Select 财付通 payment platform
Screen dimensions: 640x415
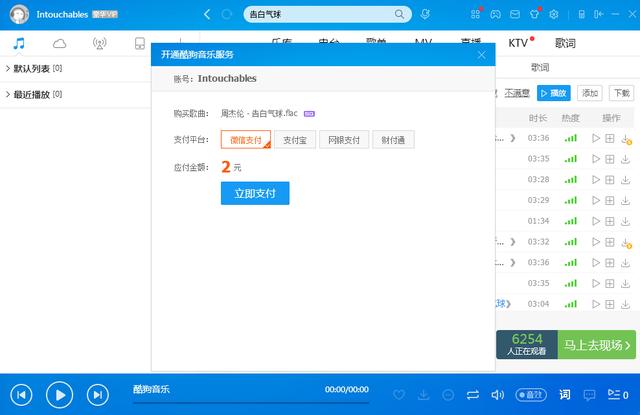[x=393, y=140]
